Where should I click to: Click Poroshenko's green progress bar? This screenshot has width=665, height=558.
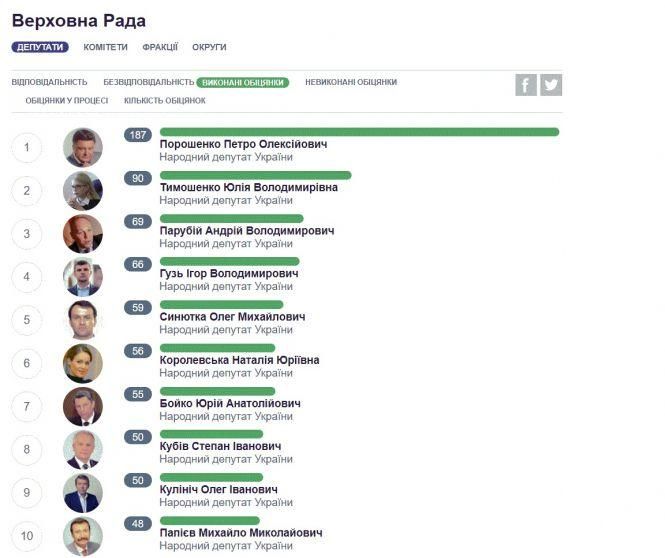(x=359, y=132)
